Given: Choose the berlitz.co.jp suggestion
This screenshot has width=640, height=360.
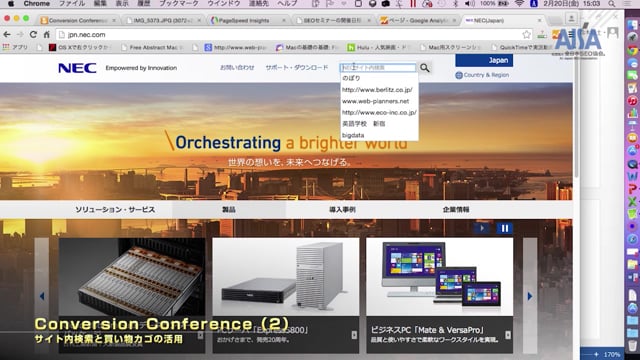Looking at the screenshot, I should (377, 90).
